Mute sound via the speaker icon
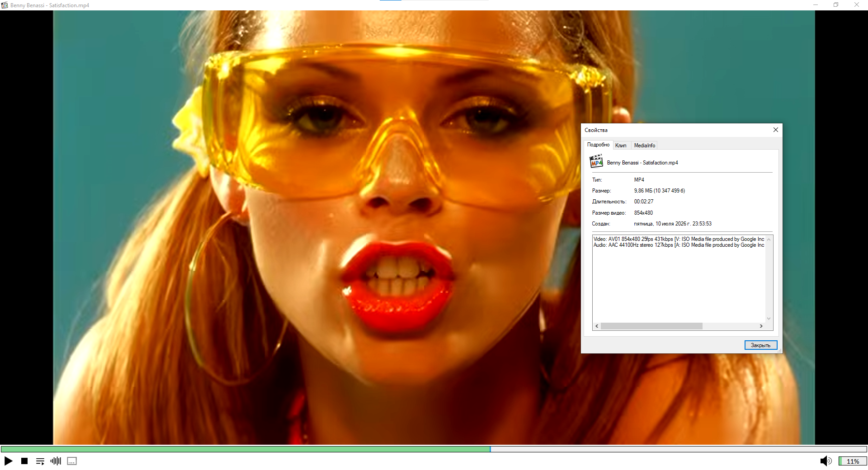This screenshot has width=868, height=470. coord(826,461)
